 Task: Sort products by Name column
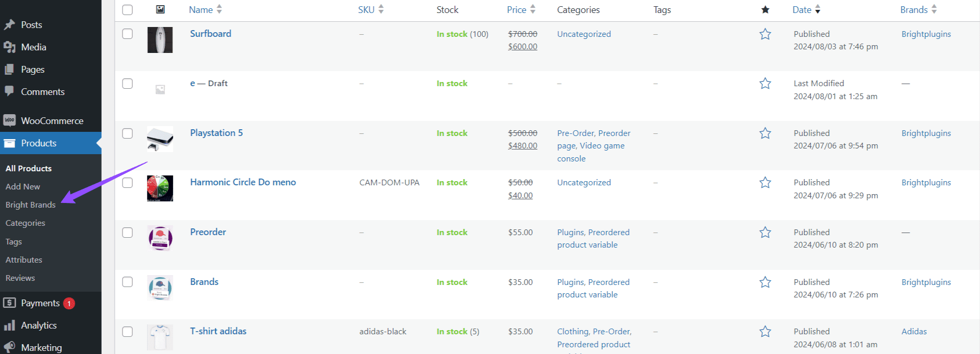[x=201, y=9]
